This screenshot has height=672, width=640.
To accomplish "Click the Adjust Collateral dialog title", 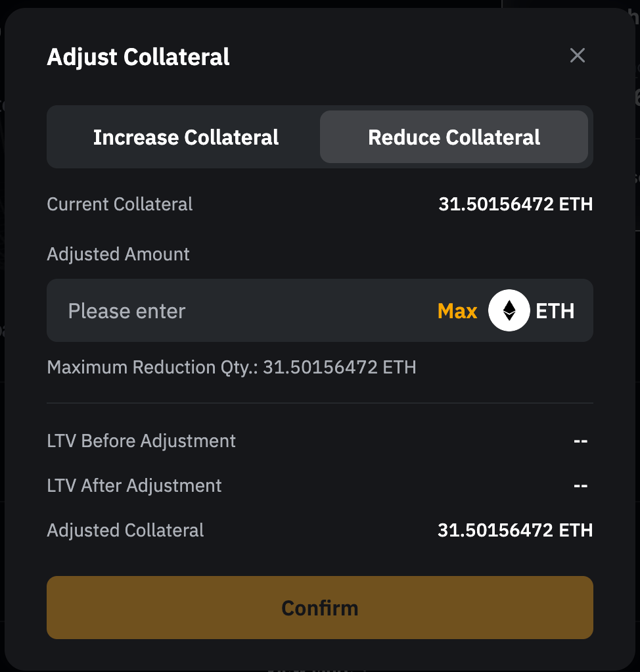I will [x=138, y=57].
